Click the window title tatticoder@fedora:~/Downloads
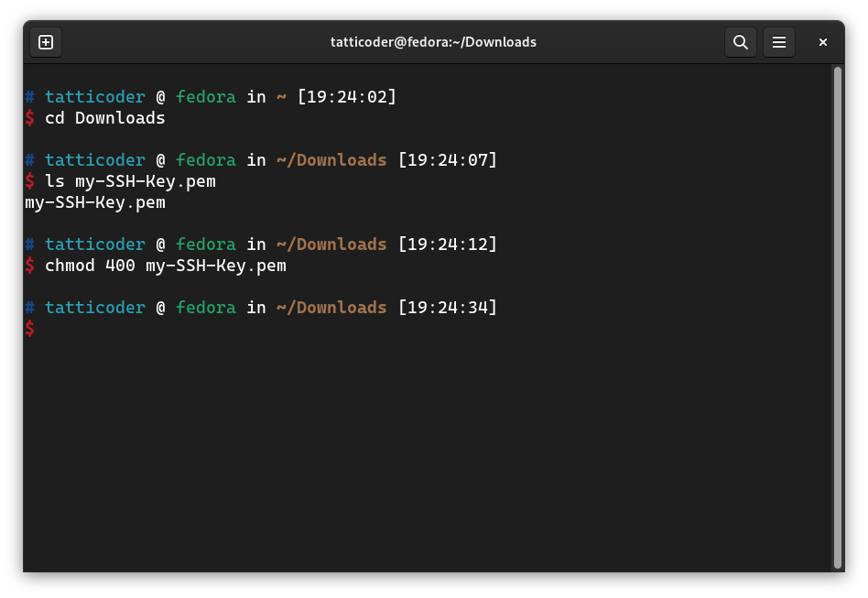Viewport: 868px width, 598px height. click(x=433, y=42)
